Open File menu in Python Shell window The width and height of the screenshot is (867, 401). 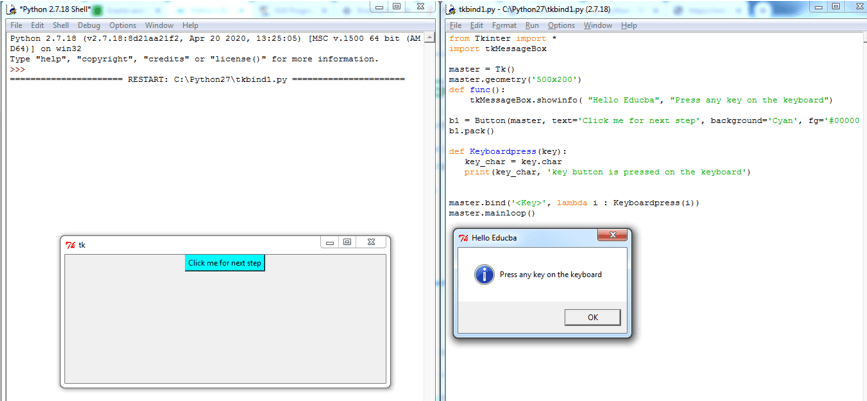click(17, 25)
